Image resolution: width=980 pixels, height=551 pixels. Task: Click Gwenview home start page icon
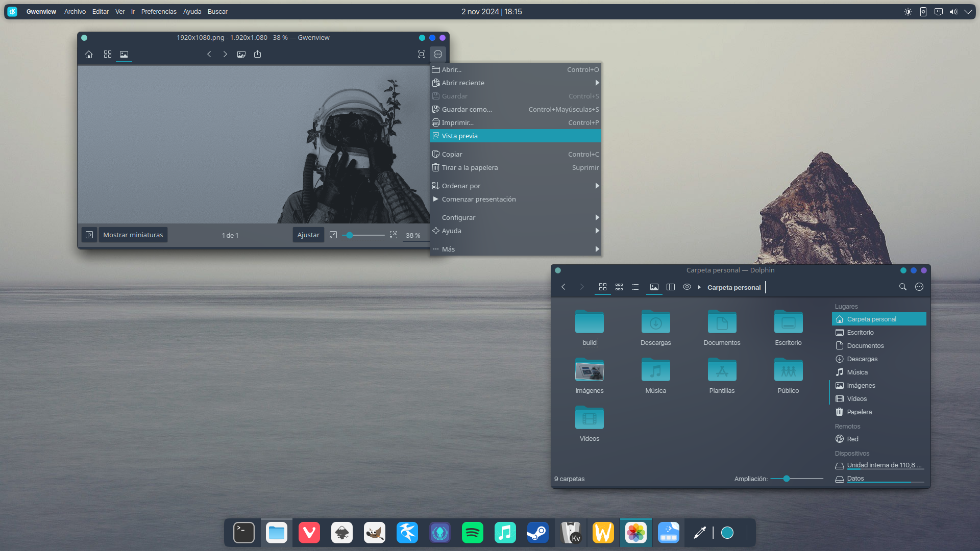(89, 54)
